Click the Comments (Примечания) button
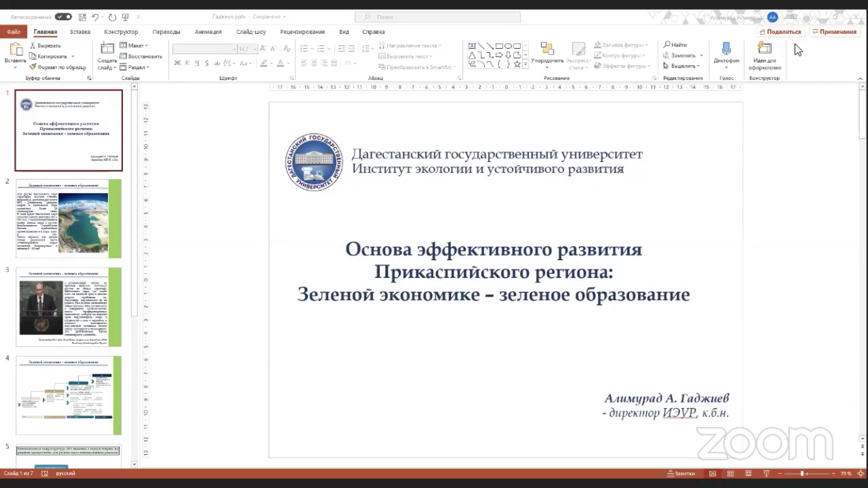 click(x=835, y=32)
